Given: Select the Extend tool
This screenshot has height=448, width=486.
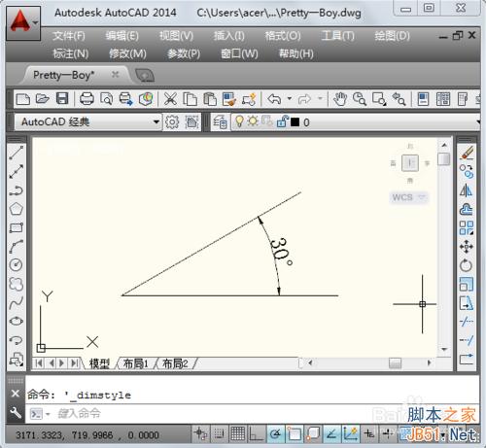Looking at the screenshot, I should 467,340.
